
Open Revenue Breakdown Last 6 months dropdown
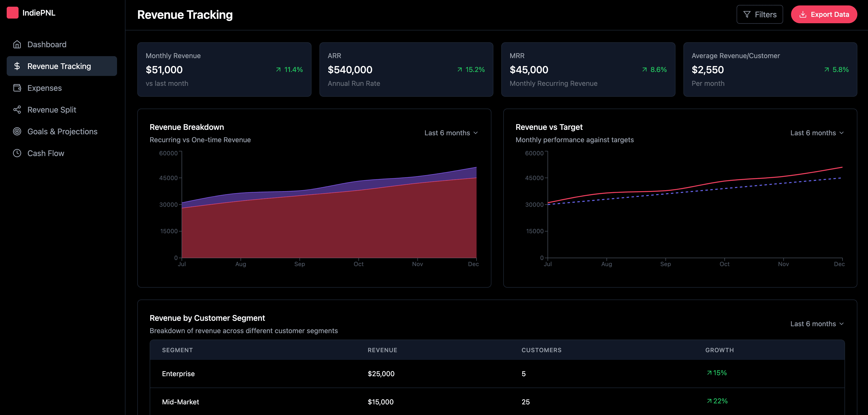(x=451, y=133)
